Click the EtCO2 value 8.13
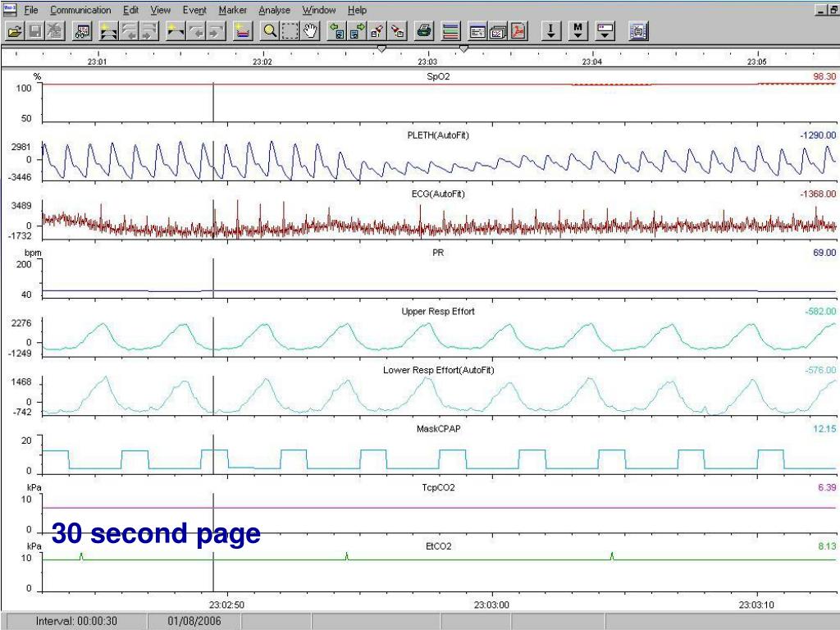The width and height of the screenshot is (840, 630). (x=827, y=546)
